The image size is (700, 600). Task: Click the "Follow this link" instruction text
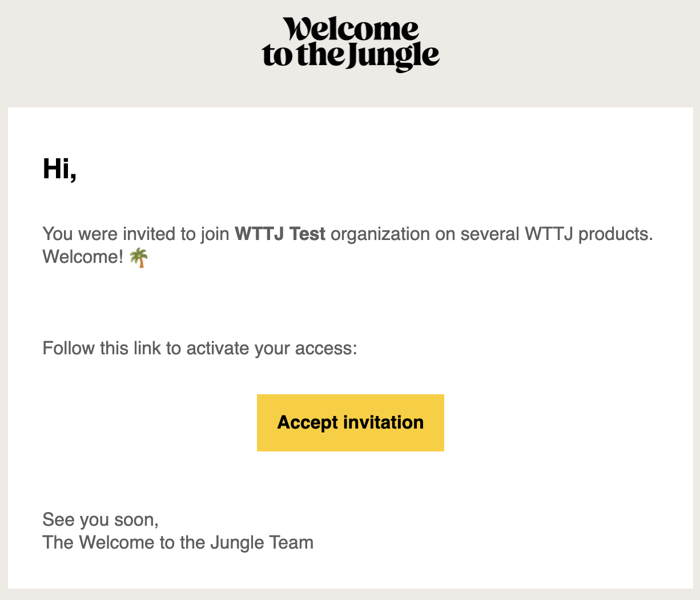(103, 348)
